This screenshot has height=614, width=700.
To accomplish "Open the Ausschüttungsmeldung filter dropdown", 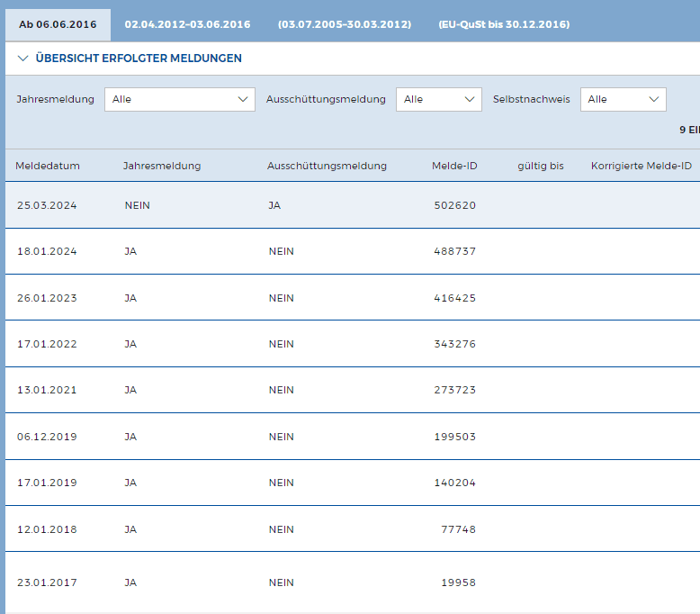I will coord(438,99).
